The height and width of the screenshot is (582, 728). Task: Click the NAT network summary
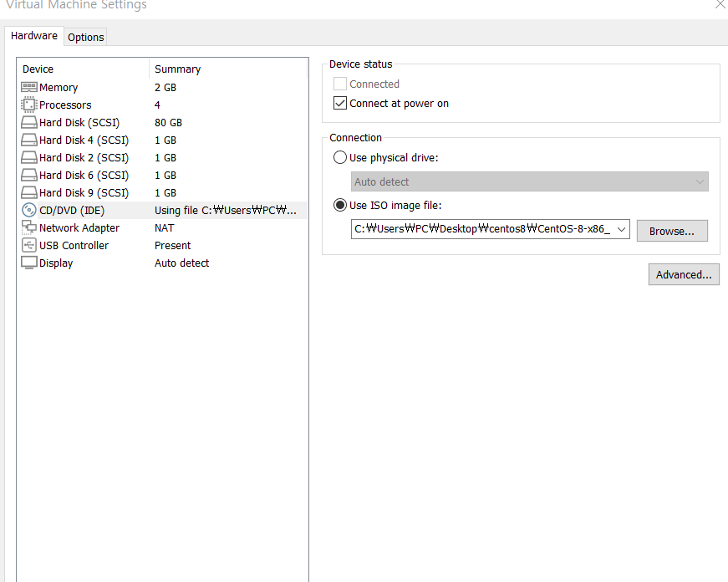click(x=165, y=228)
